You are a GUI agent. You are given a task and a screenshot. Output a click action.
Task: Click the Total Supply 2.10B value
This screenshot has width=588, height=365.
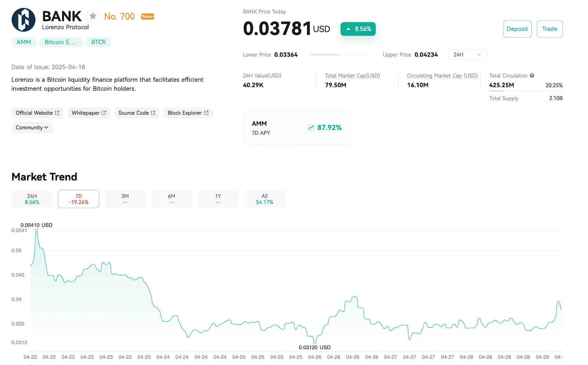[x=556, y=98]
